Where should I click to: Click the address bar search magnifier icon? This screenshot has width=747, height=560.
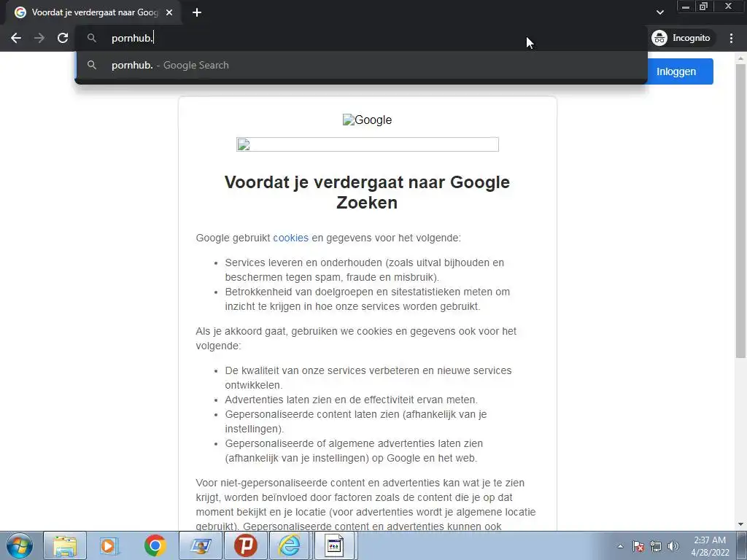pyautogui.click(x=92, y=38)
